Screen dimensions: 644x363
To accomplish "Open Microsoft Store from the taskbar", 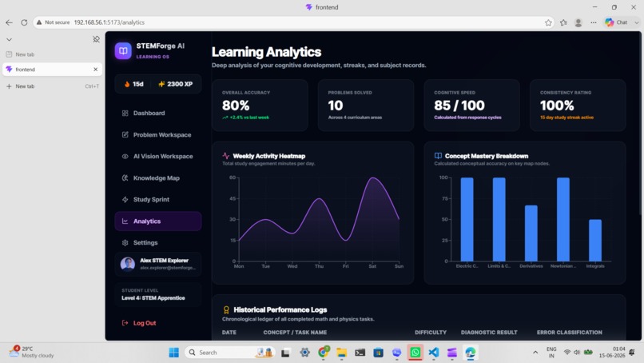I will (x=378, y=353).
